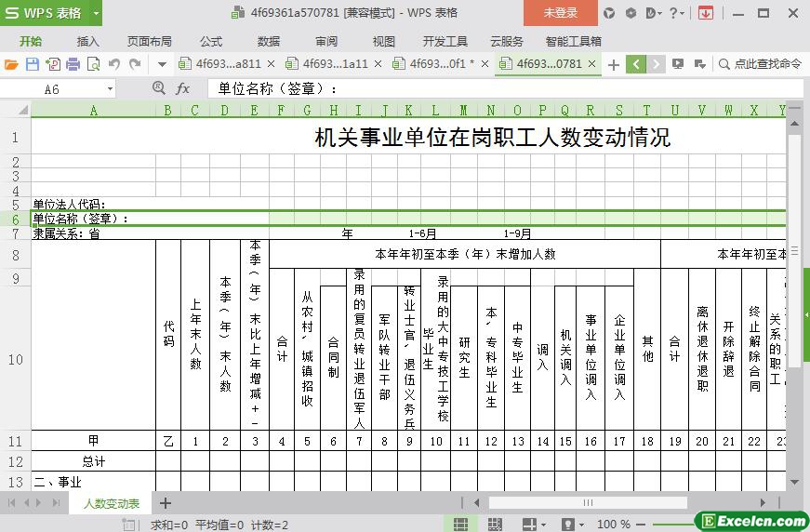Click the Save icon in quick toolbar
The width and height of the screenshot is (810, 532).
tap(32, 64)
